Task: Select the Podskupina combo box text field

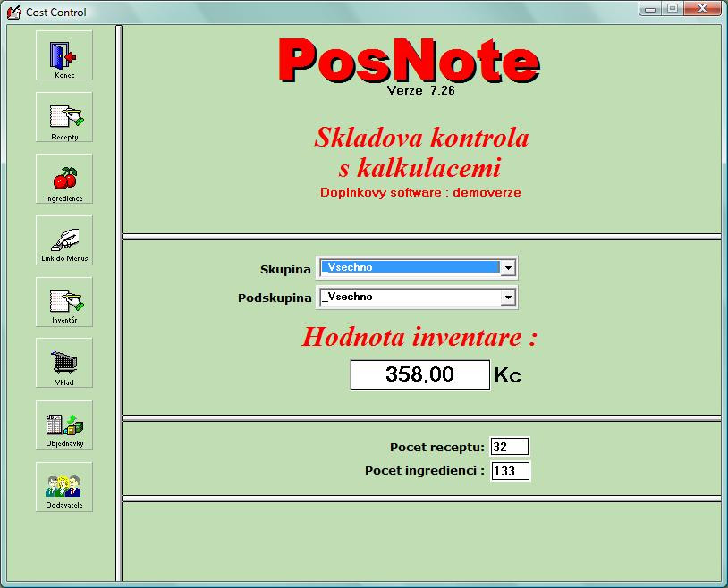Action: pos(410,297)
